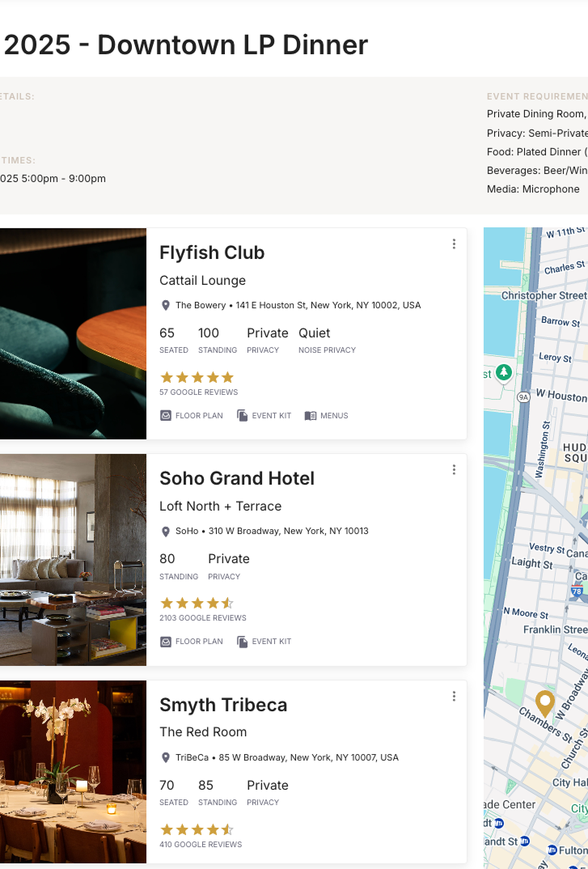
Task: Click Flyfish Club '100' standing capacity
Action: point(209,333)
